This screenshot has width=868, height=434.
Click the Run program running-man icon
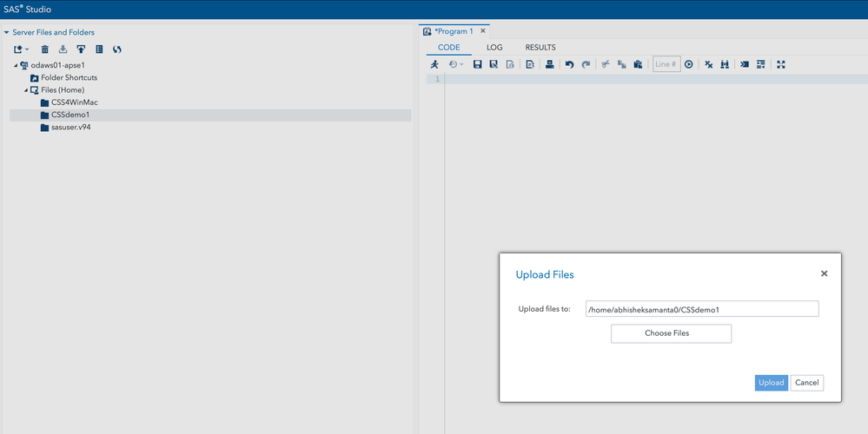pos(434,64)
